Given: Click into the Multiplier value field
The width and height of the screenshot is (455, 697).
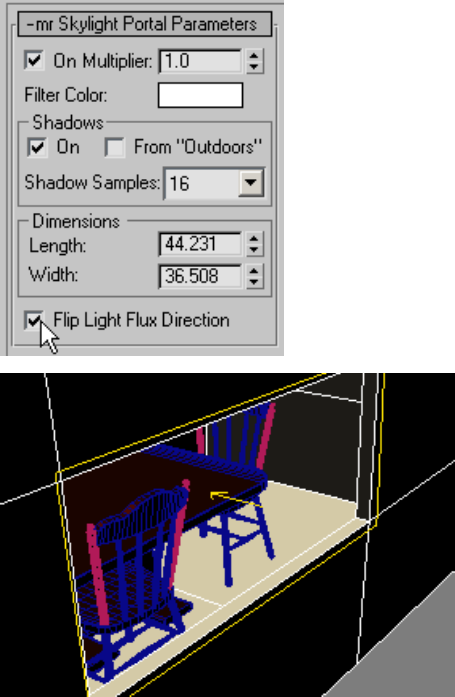Looking at the screenshot, I should tap(200, 61).
